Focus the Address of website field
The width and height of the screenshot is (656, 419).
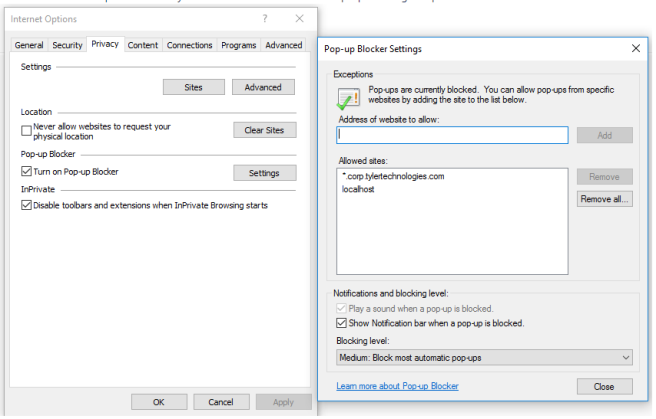[452, 135]
